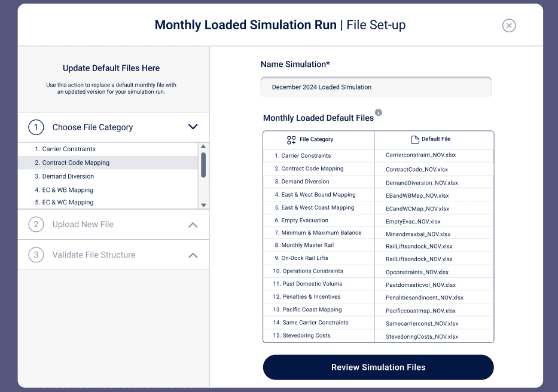Select Contract Code Mapping in category list
The height and width of the screenshot is (392, 558).
point(108,163)
